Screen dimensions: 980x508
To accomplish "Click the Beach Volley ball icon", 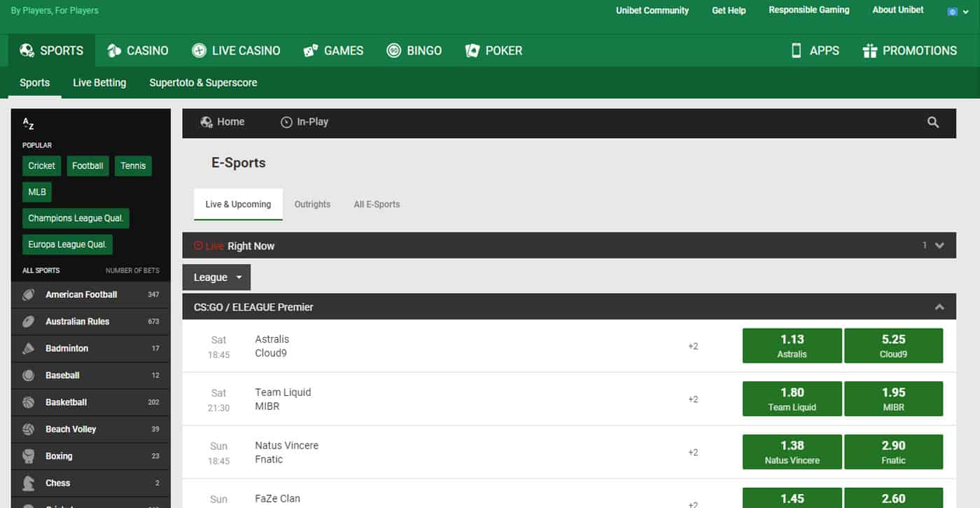I will pyautogui.click(x=29, y=429).
